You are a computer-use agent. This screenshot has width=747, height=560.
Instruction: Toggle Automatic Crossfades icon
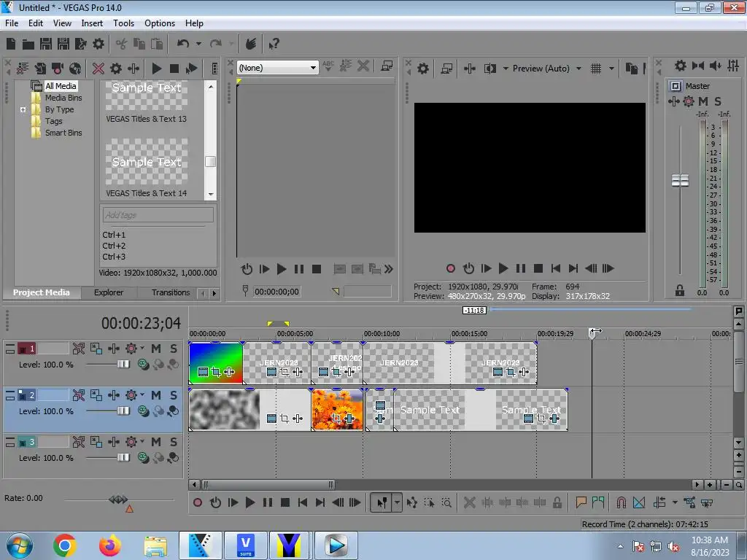point(639,502)
